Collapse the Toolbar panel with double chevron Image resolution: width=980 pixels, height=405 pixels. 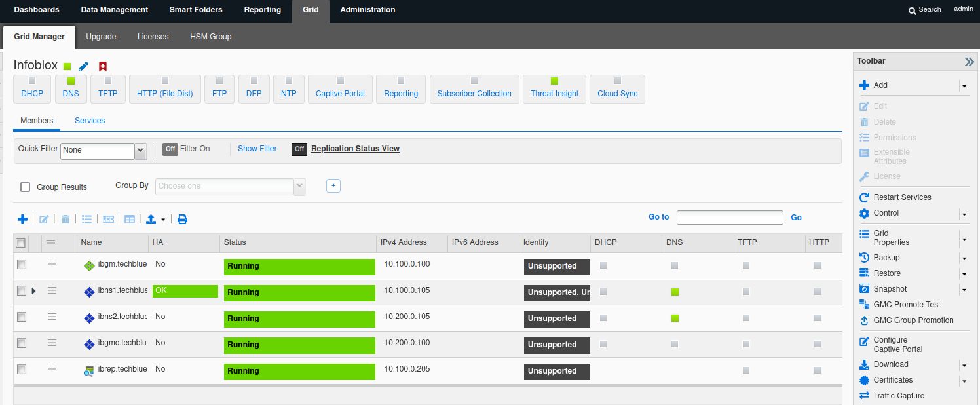(969, 62)
